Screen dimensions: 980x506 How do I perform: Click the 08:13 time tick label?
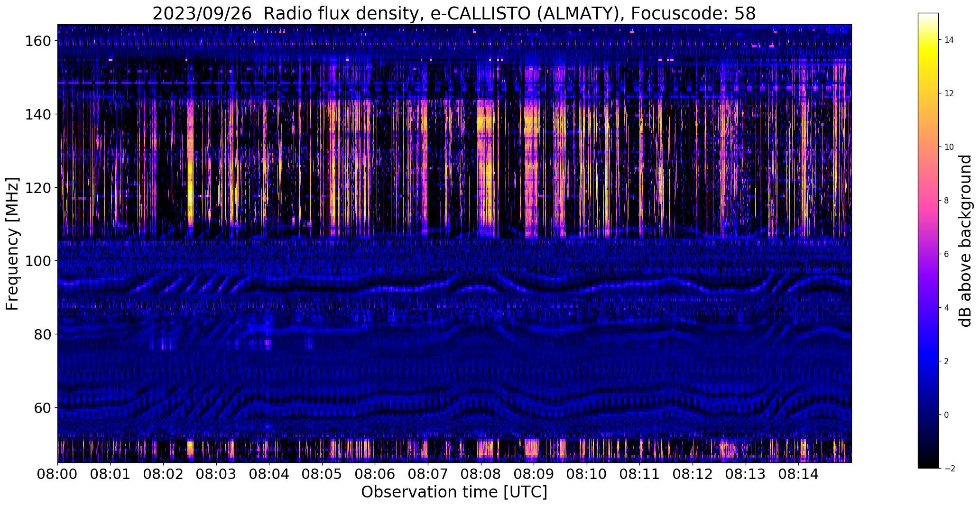point(746,474)
